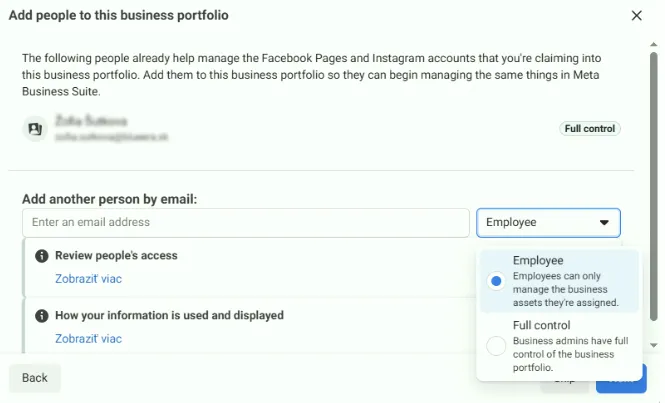
Task: Select the Full control radio button
Action: pos(495,346)
